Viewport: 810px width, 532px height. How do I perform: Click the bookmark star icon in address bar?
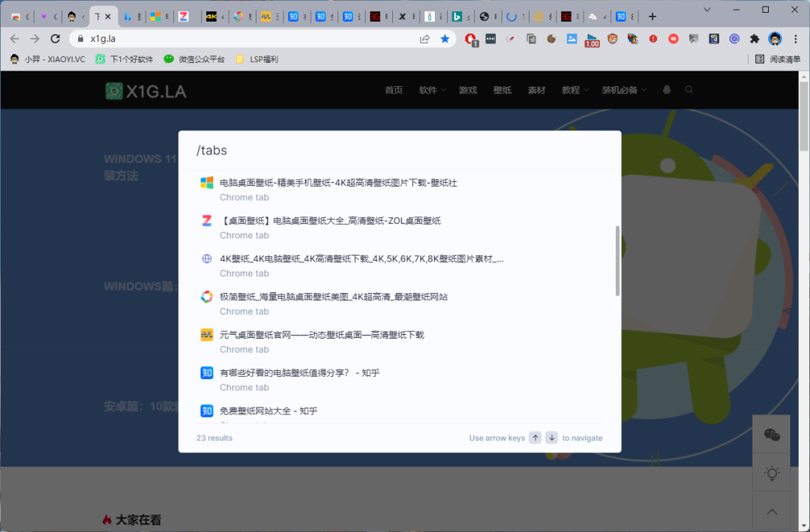pyautogui.click(x=445, y=39)
